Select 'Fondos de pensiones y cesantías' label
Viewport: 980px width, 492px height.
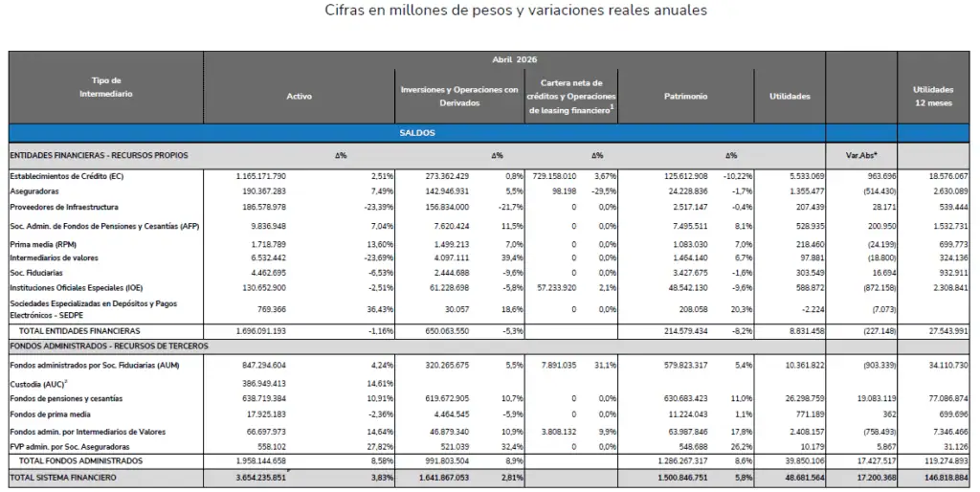click(x=66, y=399)
